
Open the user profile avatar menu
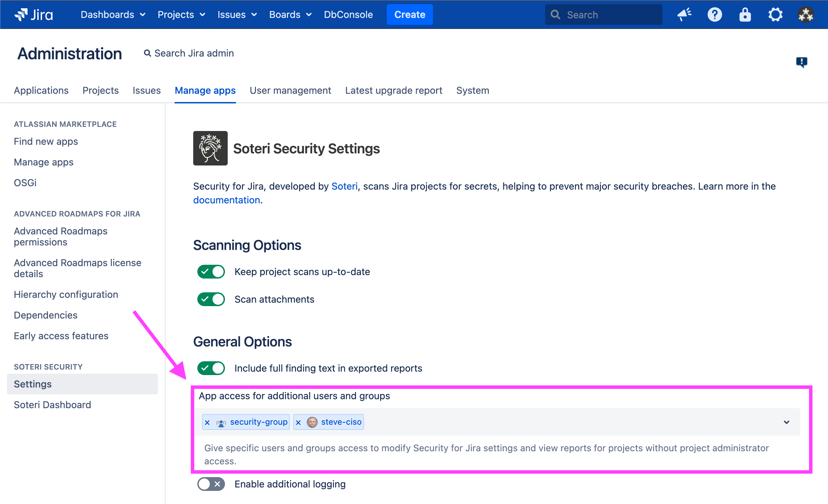pos(806,14)
